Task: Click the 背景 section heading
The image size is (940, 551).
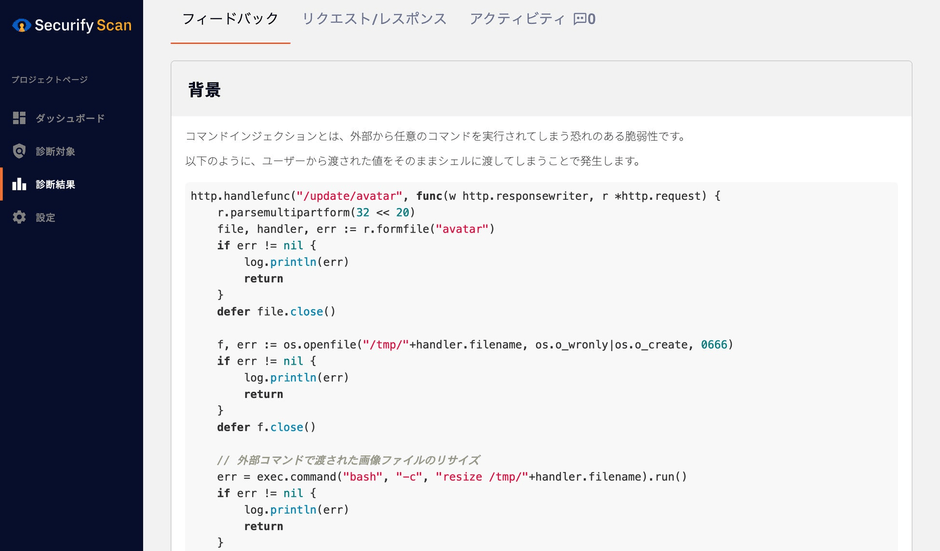Action: [x=204, y=90]
